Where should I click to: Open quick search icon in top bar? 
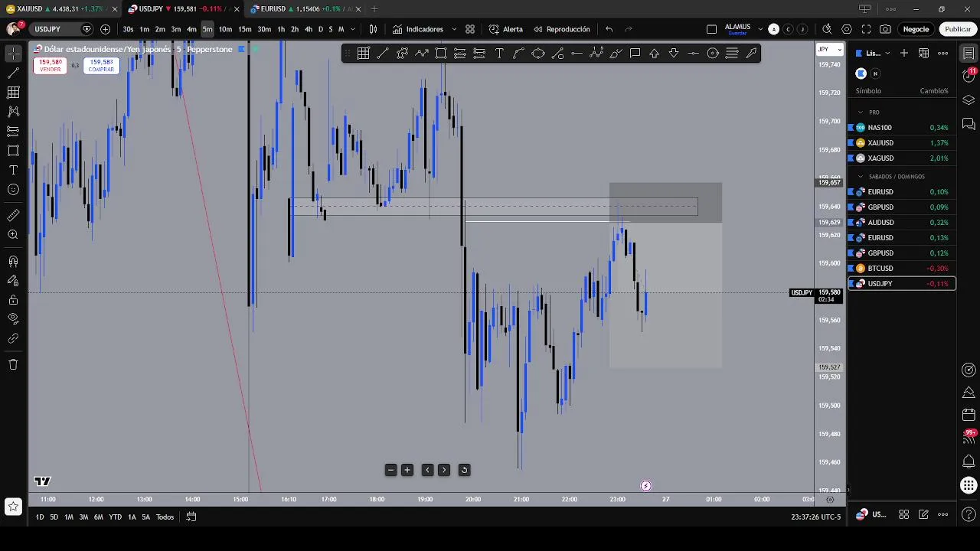point(827,29)
